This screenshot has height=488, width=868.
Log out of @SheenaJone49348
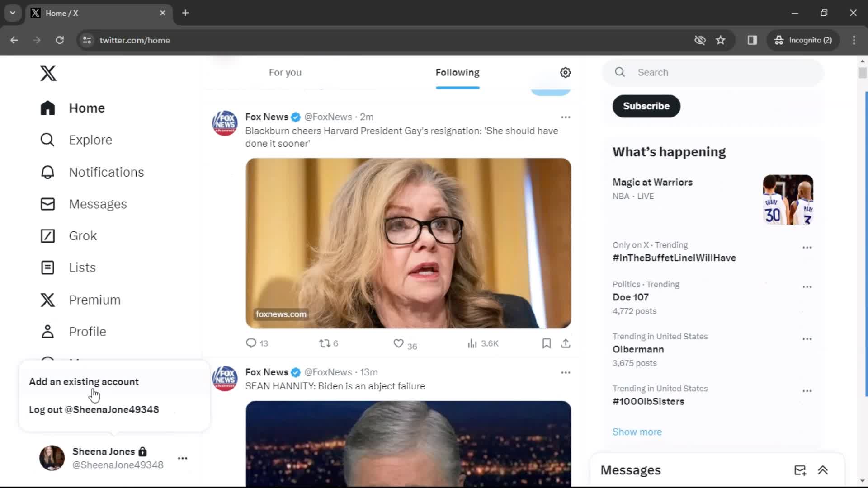[x=94, y=409]
